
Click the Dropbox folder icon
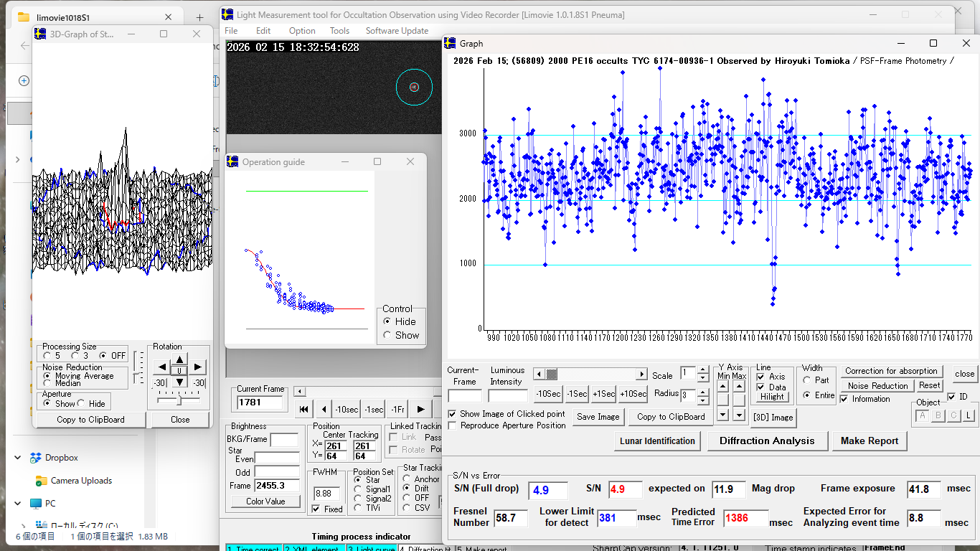pyautogui.click(x=35, y=458)
